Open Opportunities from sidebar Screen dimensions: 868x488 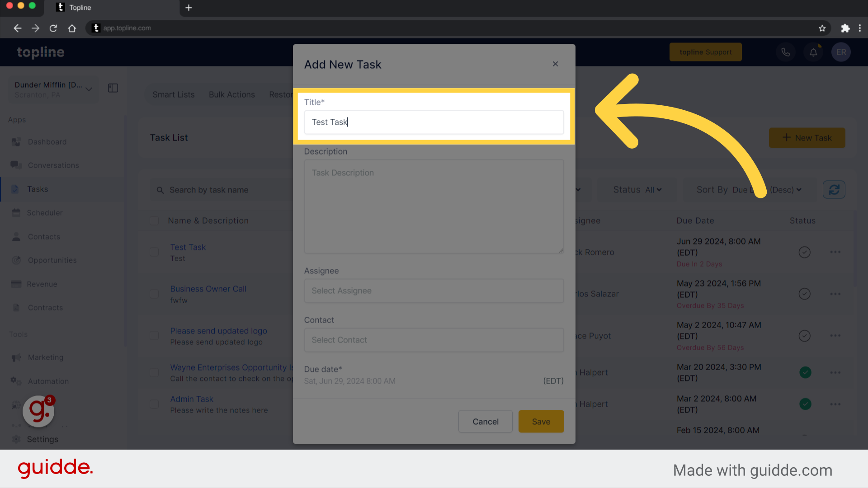coord(52,260)
